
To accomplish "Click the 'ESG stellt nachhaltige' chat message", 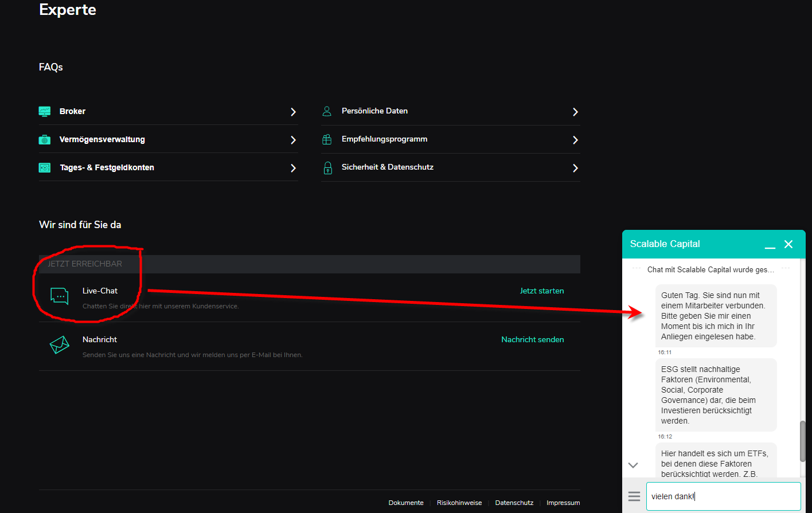I will click(x=716, y=395).
